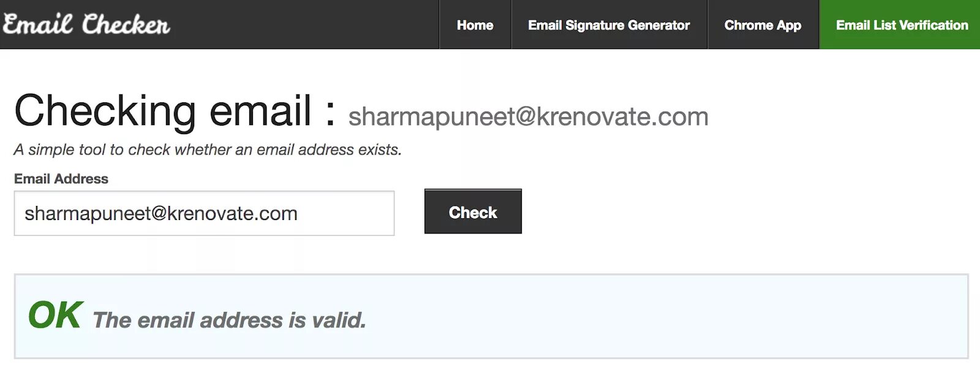This screenshot has width=980, height=380.
Task: Click "The email address is valid." message
Action: (229, 320)
